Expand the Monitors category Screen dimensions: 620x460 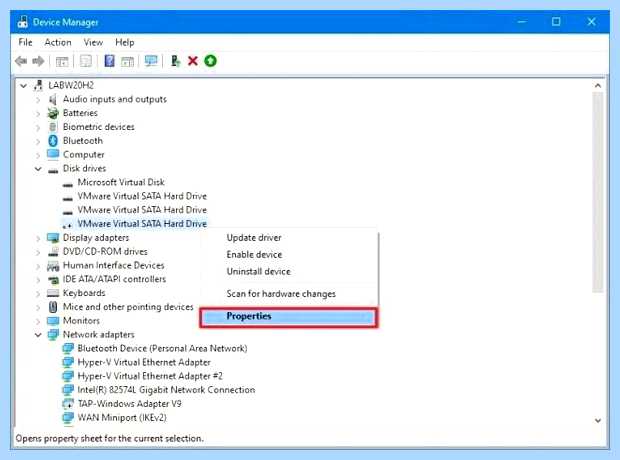[x=38, y=321]
